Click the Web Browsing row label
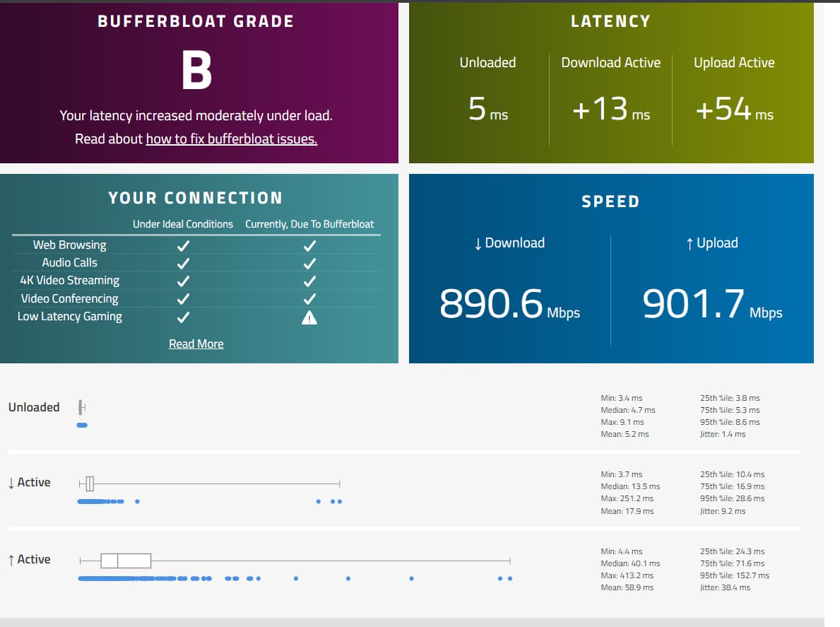Image resolution: width=840 pixels, height=627 pixels. click(x=69, y=245)
